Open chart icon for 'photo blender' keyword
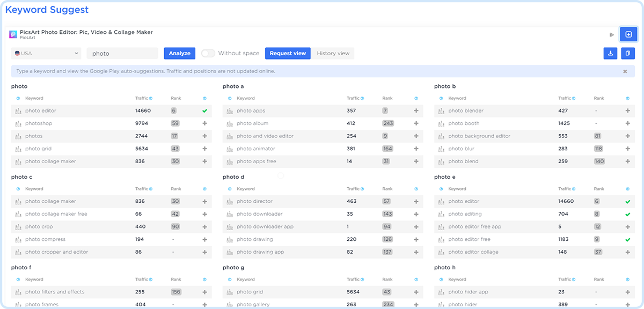This screenshot has height=309, width=644. pyautogui.click(x=442, y=111)
